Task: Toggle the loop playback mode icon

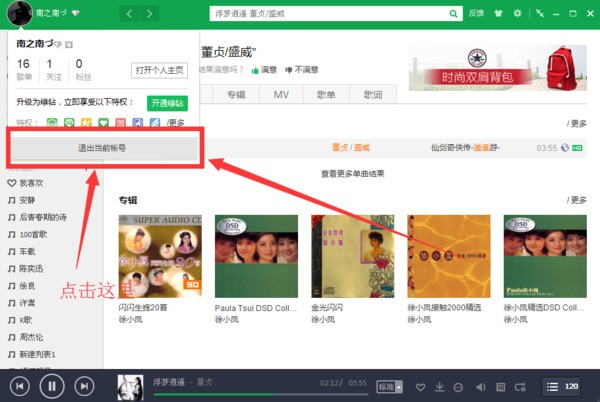Action: (520, 387)
